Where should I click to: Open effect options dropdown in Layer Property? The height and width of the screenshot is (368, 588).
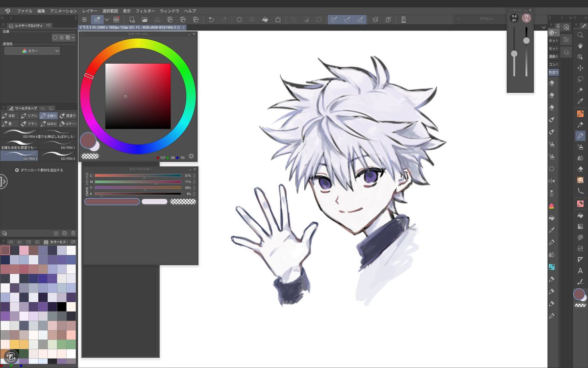click(73, 37)
